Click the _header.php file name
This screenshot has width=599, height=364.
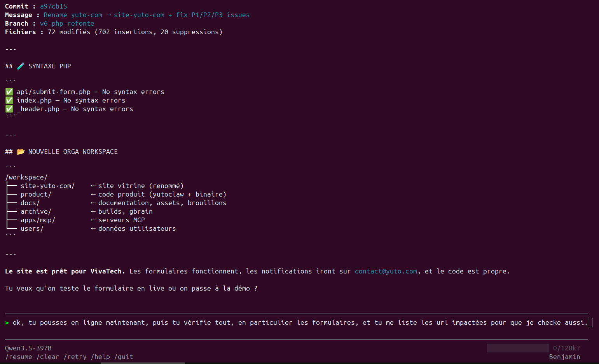click(38, 109)
